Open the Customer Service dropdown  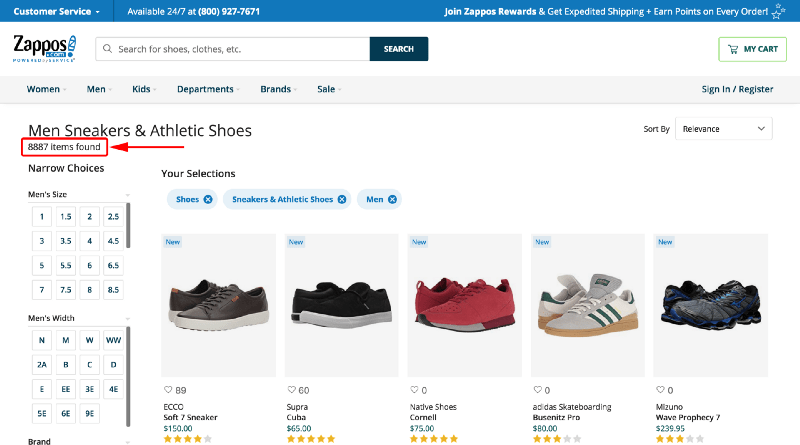coord(57,11)
